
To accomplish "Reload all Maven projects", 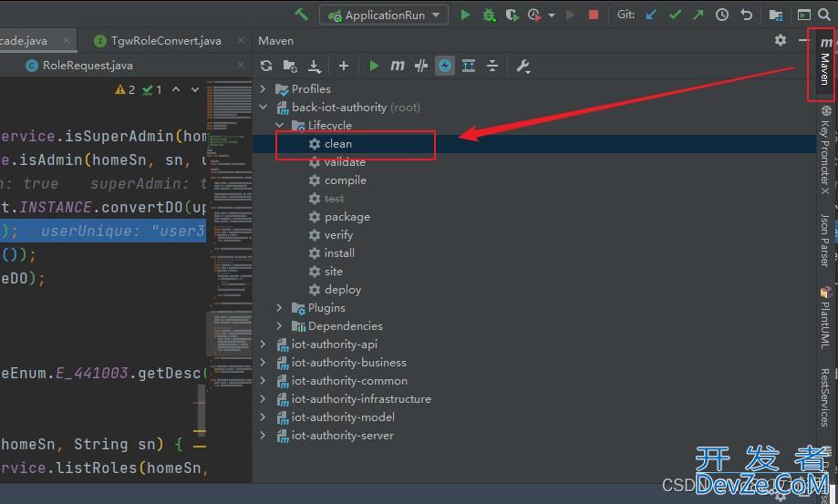I will pyautogui.click(x=266, y=66).
